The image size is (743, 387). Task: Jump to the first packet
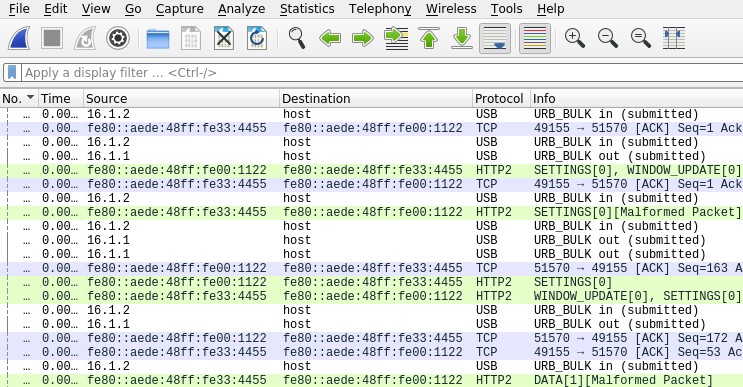429,38
